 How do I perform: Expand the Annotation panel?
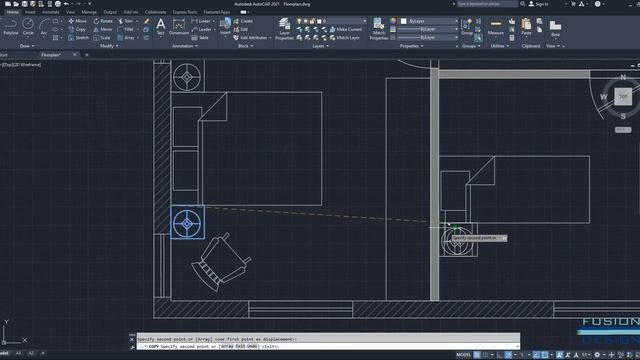(185, 46)
